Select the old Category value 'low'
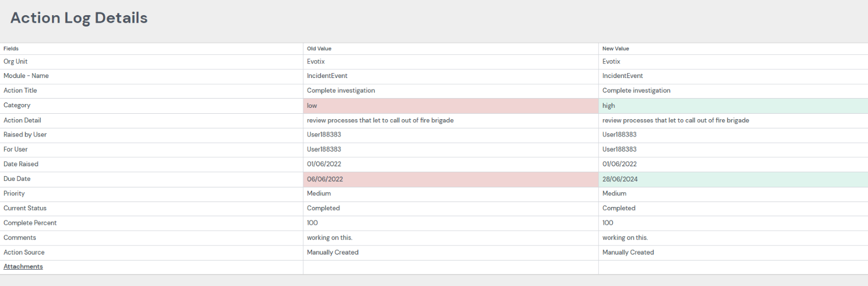This screenshot has width=868, height=286. [x=312, y=106]
